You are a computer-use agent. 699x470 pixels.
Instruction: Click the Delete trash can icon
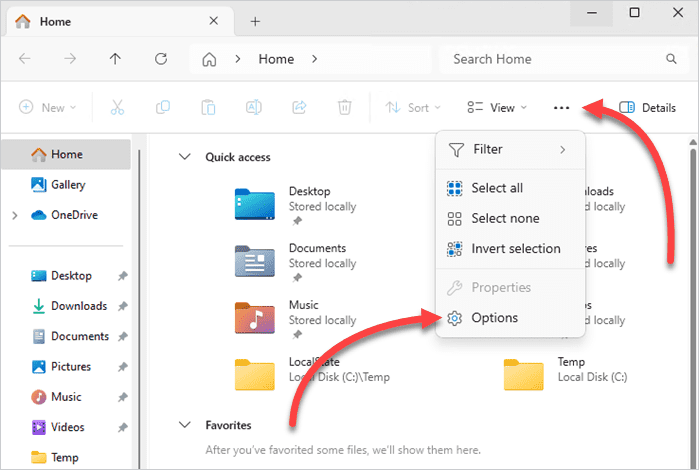point(345,107)
